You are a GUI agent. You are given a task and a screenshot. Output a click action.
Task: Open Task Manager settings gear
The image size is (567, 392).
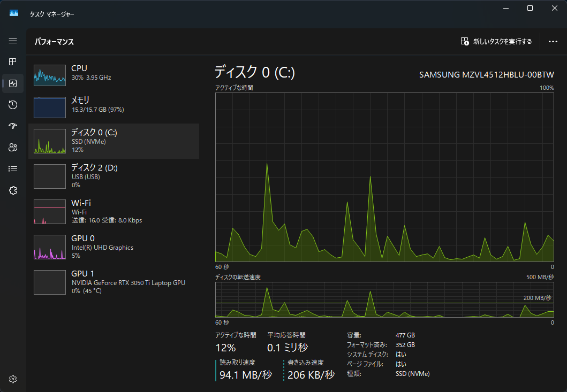[x=13, y=379]
